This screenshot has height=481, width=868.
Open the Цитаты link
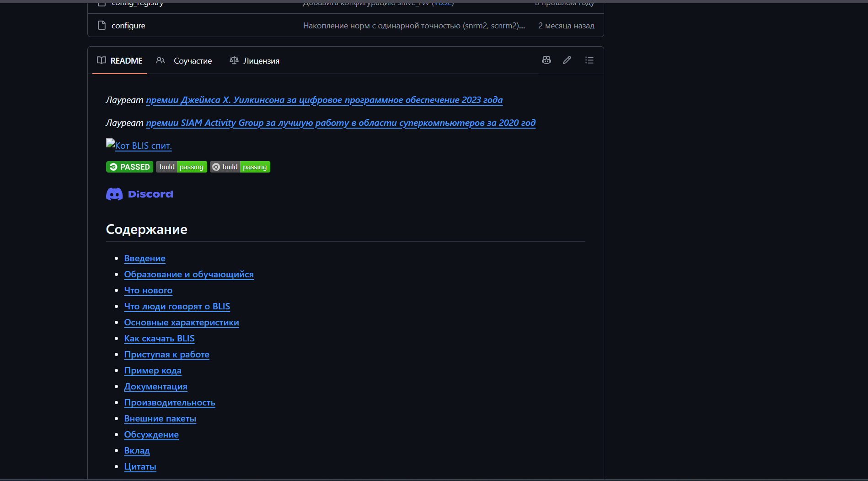tap(140, 466)
